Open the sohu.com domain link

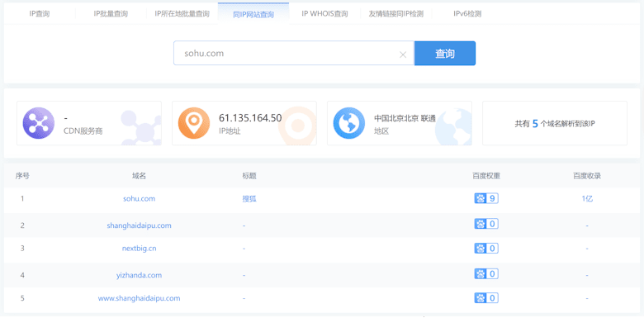tap(140, 198)
